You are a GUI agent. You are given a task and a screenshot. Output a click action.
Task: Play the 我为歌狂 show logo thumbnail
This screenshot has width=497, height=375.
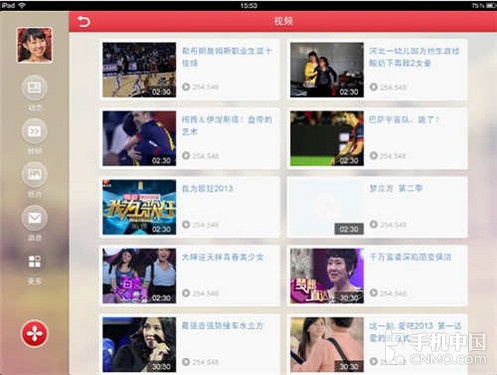(139, 207)
